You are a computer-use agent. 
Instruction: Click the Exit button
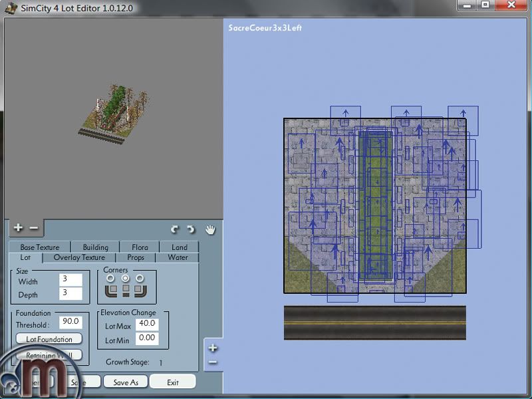pyautogui.click(x=173, y=382)
